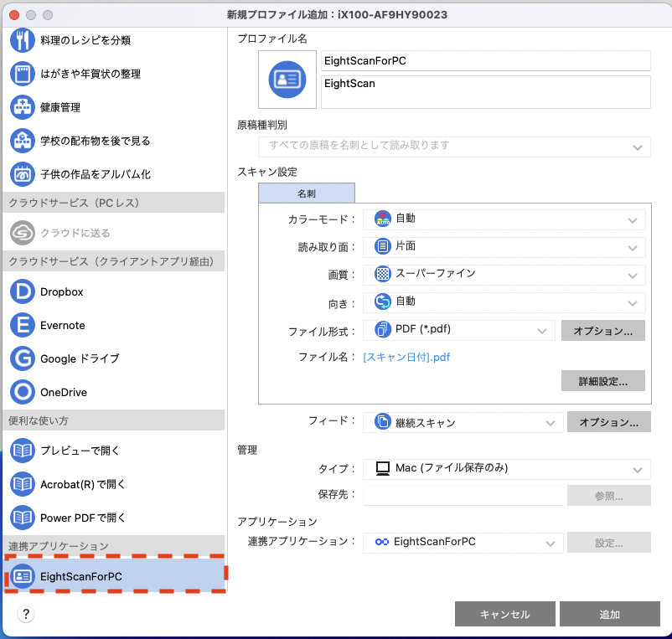Open the [スキャン日付].pdf file name link
This screenshot has height=639, width=672.
pyautogui.click(x=406, y=358)
